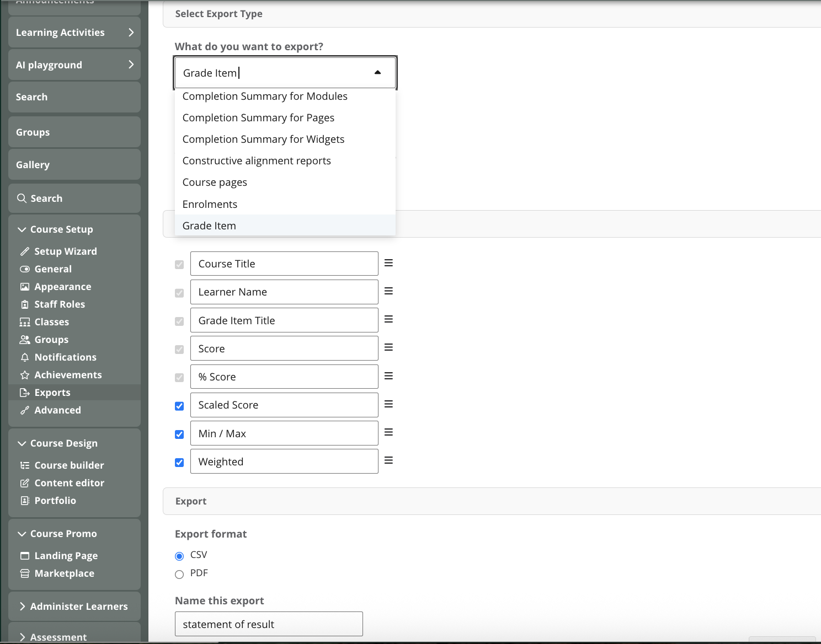The width and height of the screenshot is (821, 644).
Task: Click the Setup Wizard wand icon
Action: click(25, 251)
